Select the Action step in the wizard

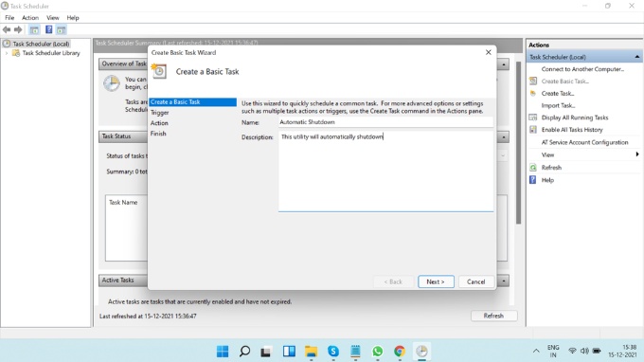pos(159,123)
